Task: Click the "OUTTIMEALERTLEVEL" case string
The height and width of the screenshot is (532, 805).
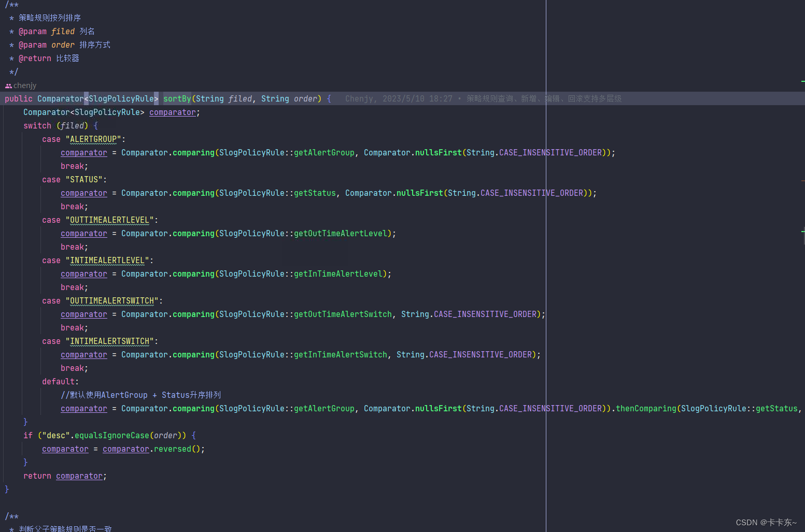Action: (110, 220)
